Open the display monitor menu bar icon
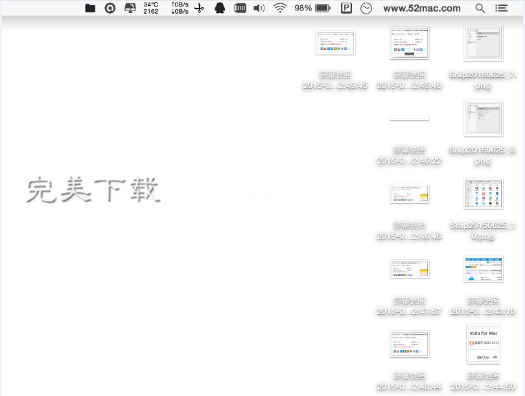Viewport: 525px width, 396px height. [130, 8]
